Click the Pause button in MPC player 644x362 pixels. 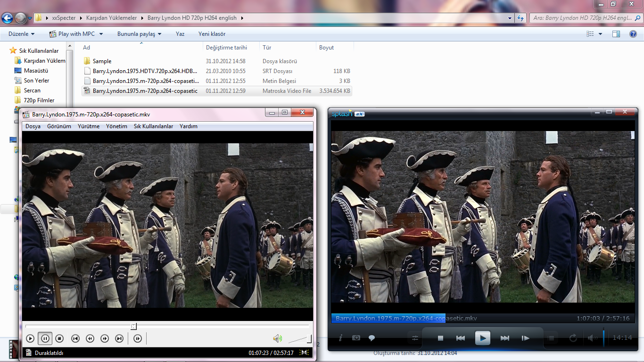(x=45, y=338)
